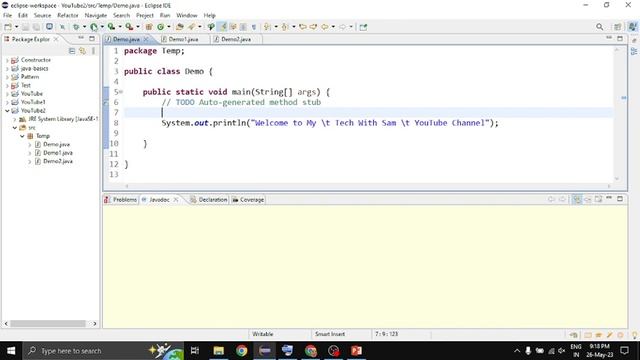Viewport: 640px width, 360px height.
Task: Collapse the Temp package node
Action: click(x=22, y=136)
